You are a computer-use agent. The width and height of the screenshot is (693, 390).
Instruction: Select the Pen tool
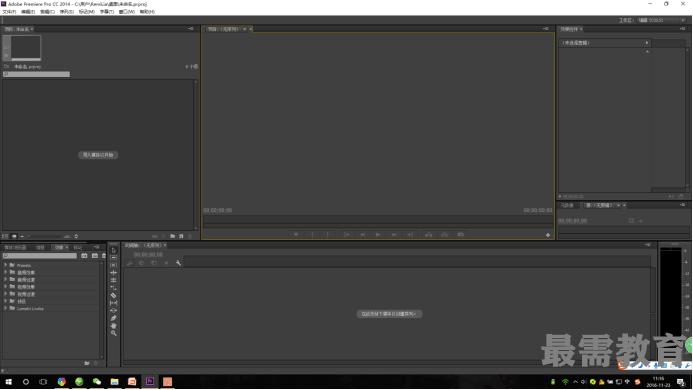114,318
